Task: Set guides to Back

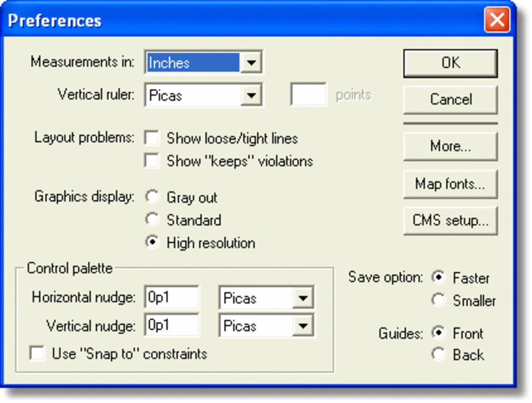Action: tap(439, 354)
